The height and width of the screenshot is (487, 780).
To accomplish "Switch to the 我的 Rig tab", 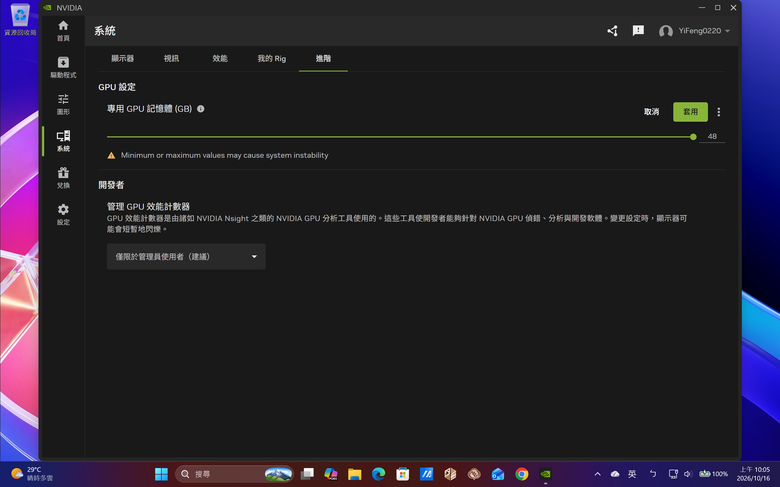I will click(x=272, y=59).
